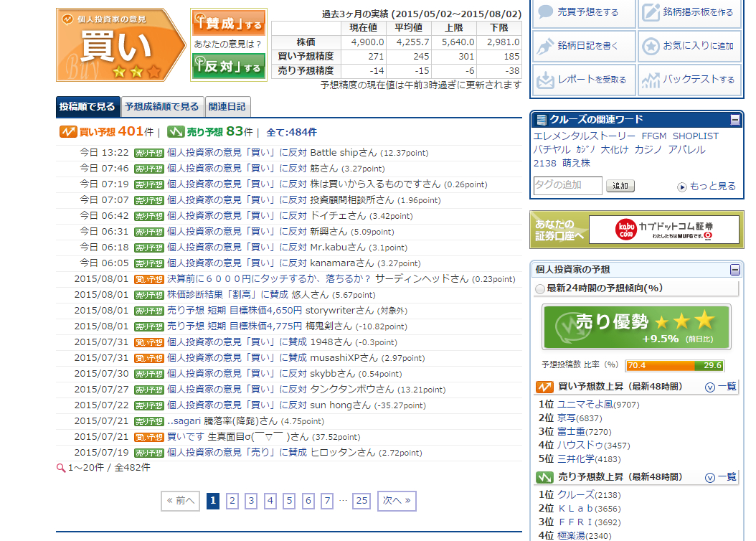
Task: Click the 予想投稿数 比率 bar
Action: (674, 365)
